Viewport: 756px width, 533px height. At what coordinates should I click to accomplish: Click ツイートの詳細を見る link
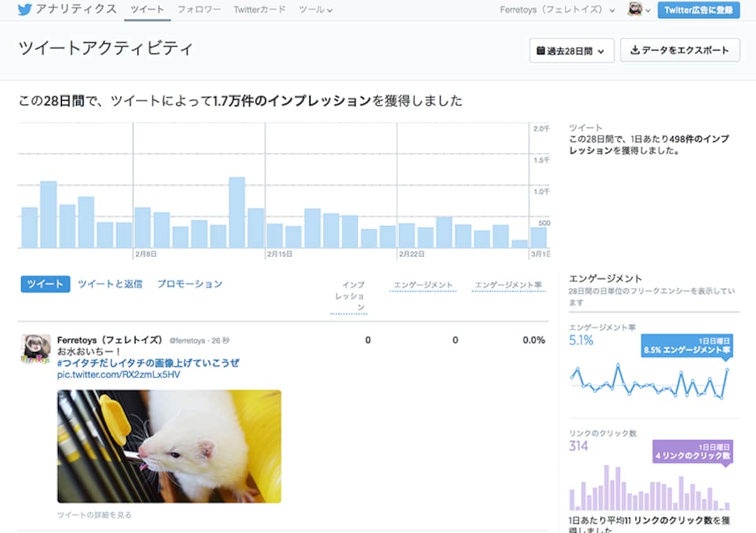(x=94, y=515)
